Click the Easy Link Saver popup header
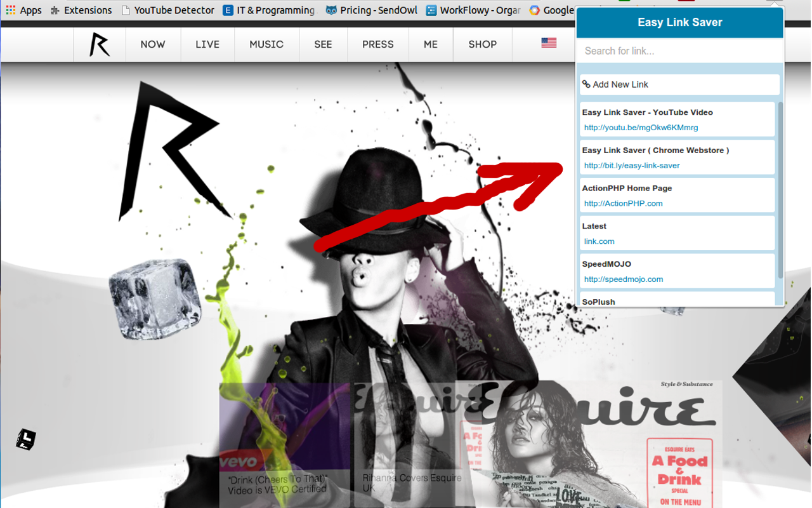This screenshot has width=812, height=508. (679, 23)
